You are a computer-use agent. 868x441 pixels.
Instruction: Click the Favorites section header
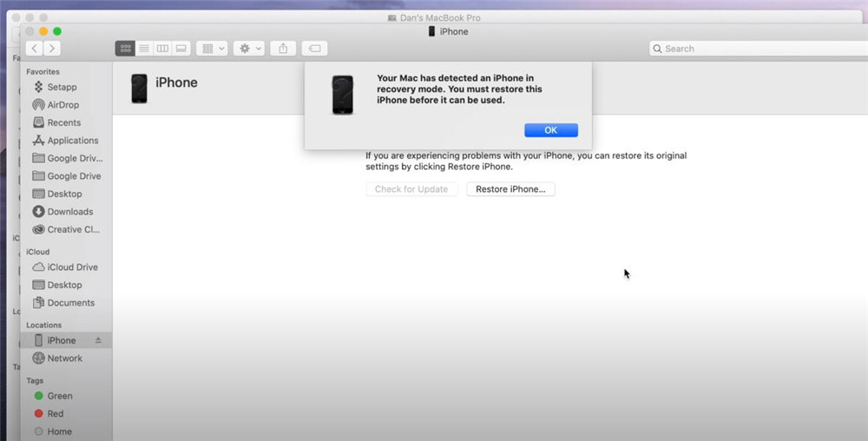(43, 71)
